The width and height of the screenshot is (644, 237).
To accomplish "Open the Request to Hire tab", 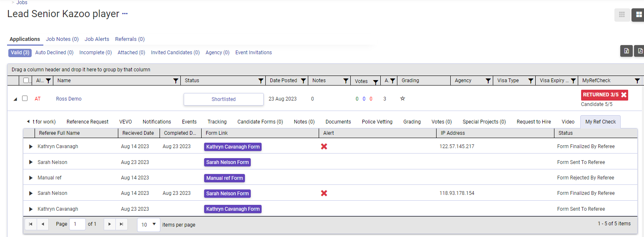I will click(x=534, y=122).
